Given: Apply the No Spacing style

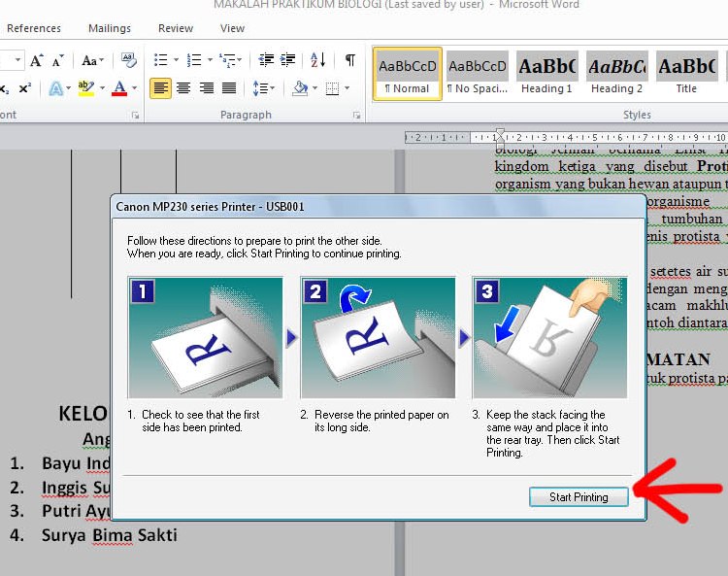Looking at the screenshot, I should 478,75.
